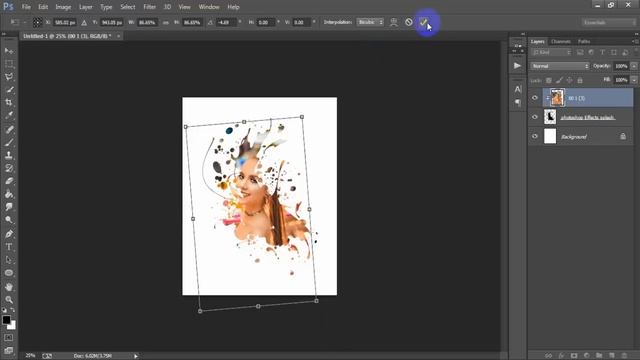The height and width of the screenshot is (360, 640).
Task: Open the Fill slider dropdown arrow
Action: [x=634, y=80]
